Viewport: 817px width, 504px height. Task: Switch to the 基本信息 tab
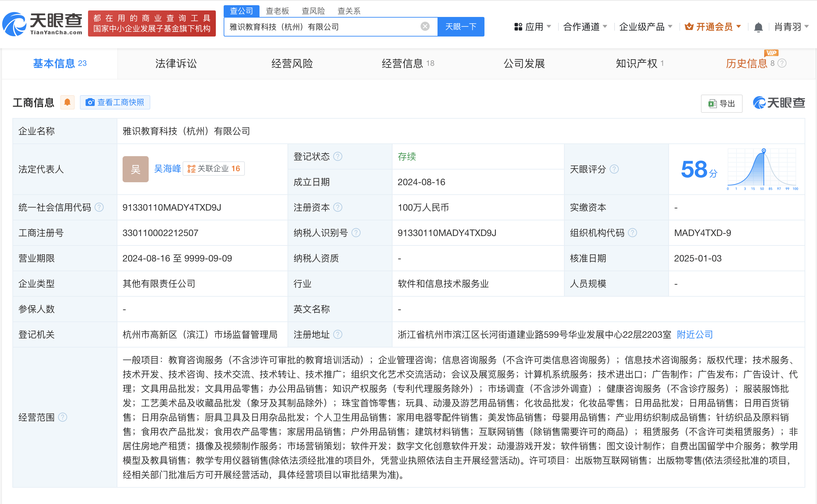coord(60,63)
